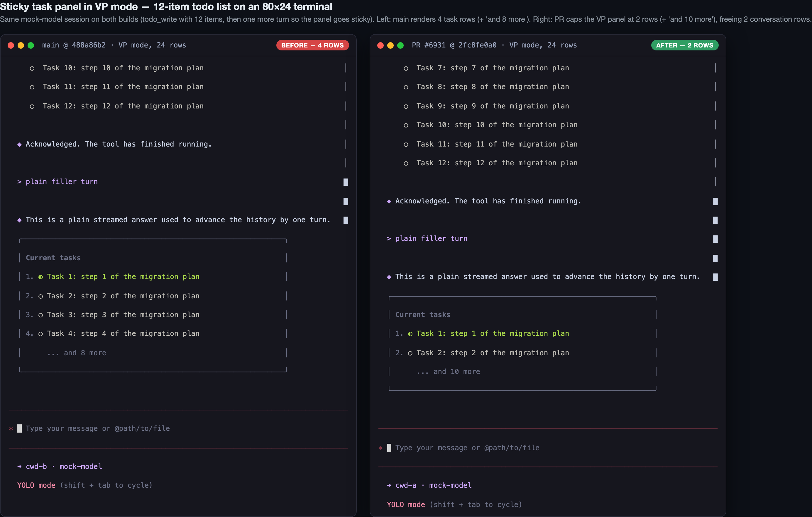Click 'cwd-b' in left status line
The height and width of the screenshot is (517, 812).
36,467
